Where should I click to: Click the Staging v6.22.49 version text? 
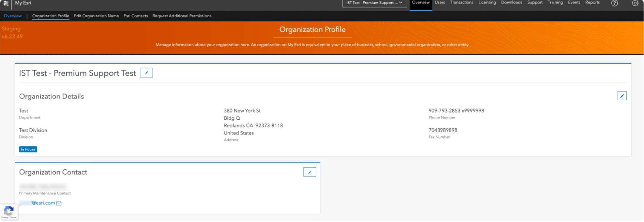click(12, 33)
